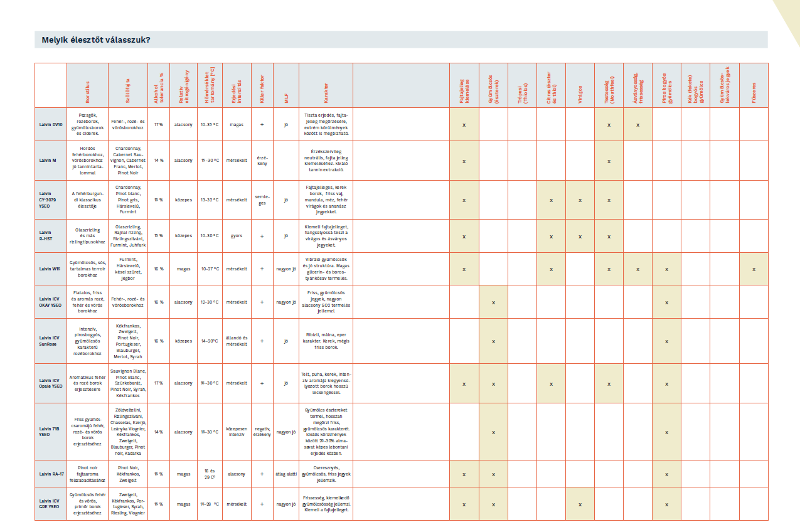Select the x under Virágos for Lalvin ICV GRE YSEO
Viewport: 800px width, 532px height.
pyautogui.click(x=580, y=504)
